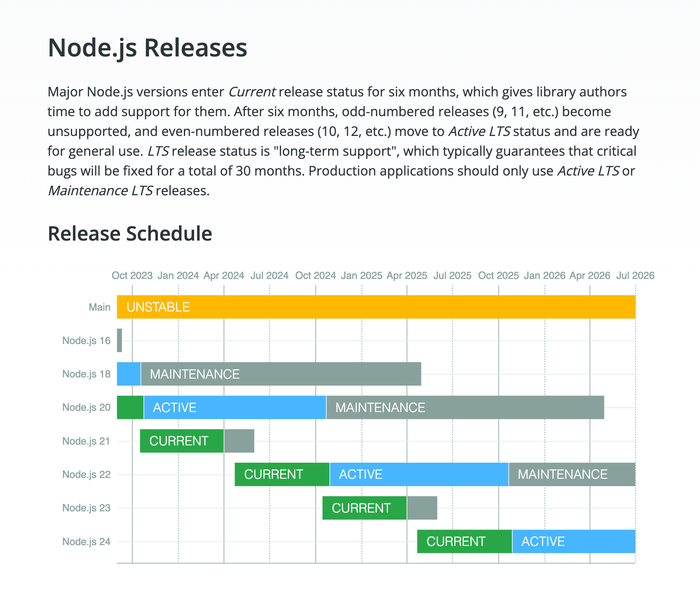Click the italic word Current in the paragraph
This screenshot has width=700, height=604.
[x=252, y=92]
